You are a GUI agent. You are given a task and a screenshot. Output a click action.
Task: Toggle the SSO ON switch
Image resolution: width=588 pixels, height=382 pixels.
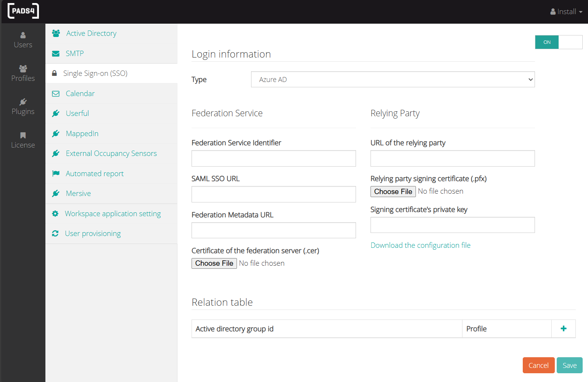[x=559, y=42]
